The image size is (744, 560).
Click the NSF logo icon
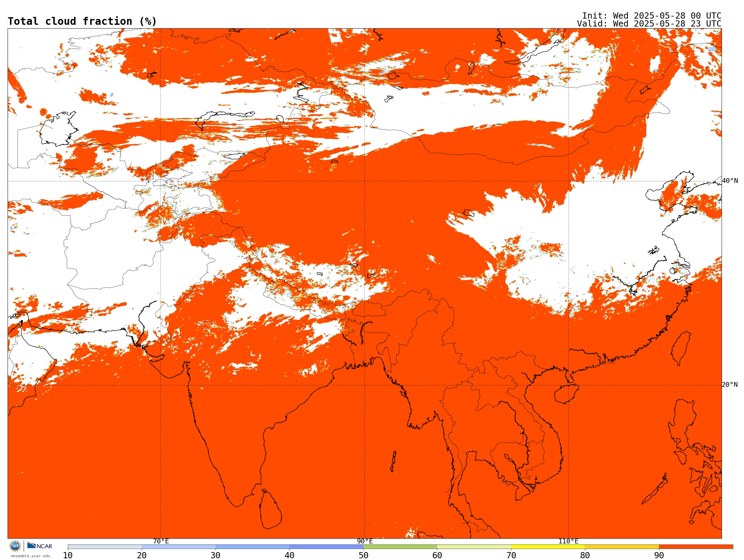pos(15,546)
